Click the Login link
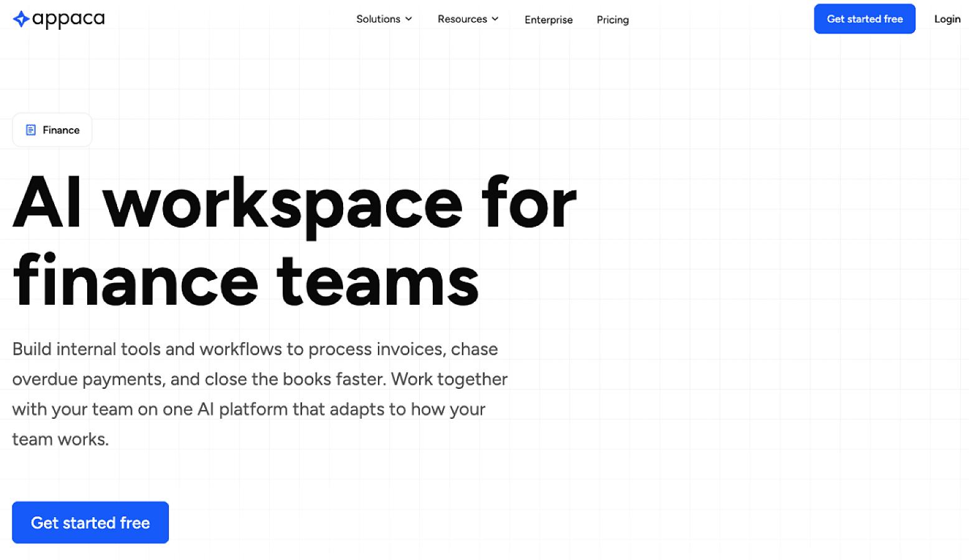The height and width of the screenshot is (560, 969). tap(947, 19)
